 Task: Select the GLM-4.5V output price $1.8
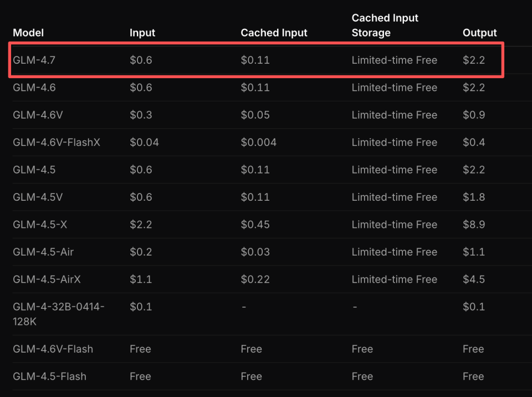click(474, 197)
